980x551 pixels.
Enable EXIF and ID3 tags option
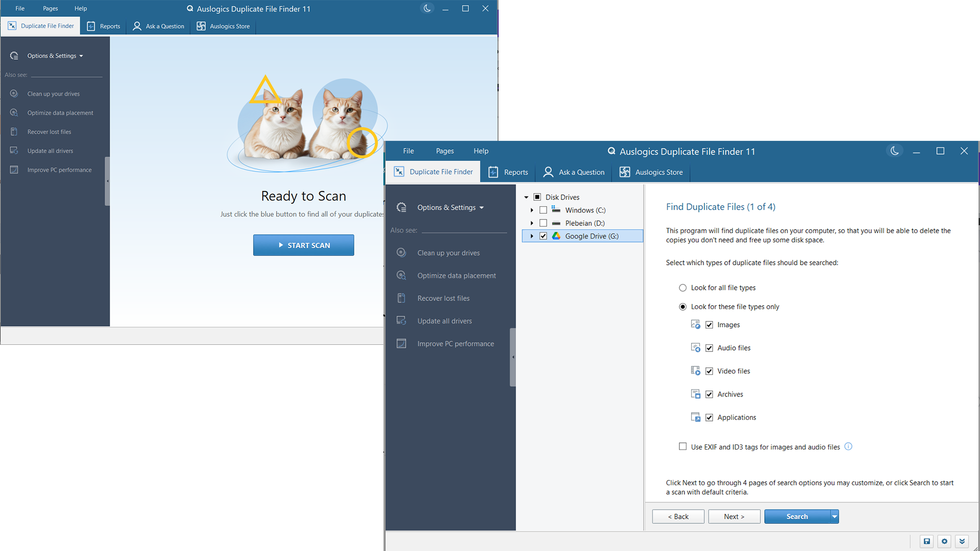tap(682, 446)
